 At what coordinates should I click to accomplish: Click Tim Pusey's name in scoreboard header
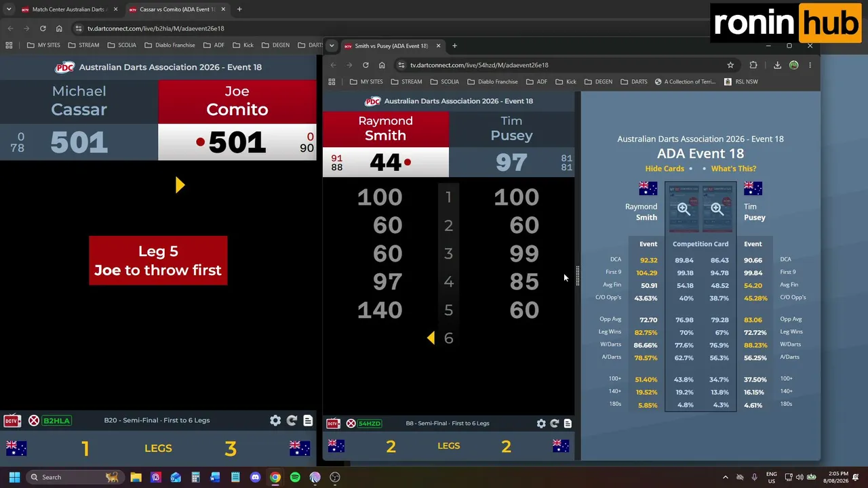click(511, 128)
